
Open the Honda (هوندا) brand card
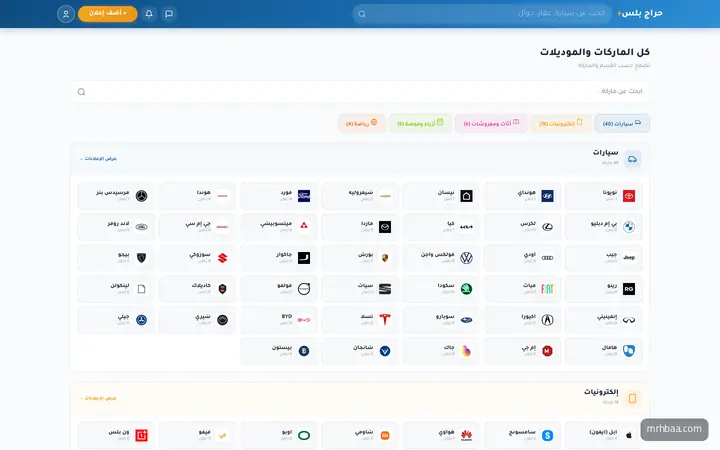197,196
